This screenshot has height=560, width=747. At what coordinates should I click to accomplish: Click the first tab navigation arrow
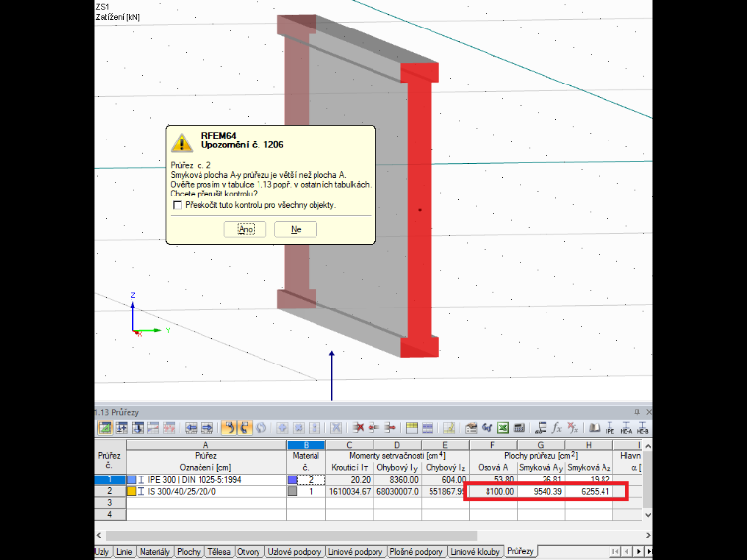pyautogui.click(x=615, y=551)
